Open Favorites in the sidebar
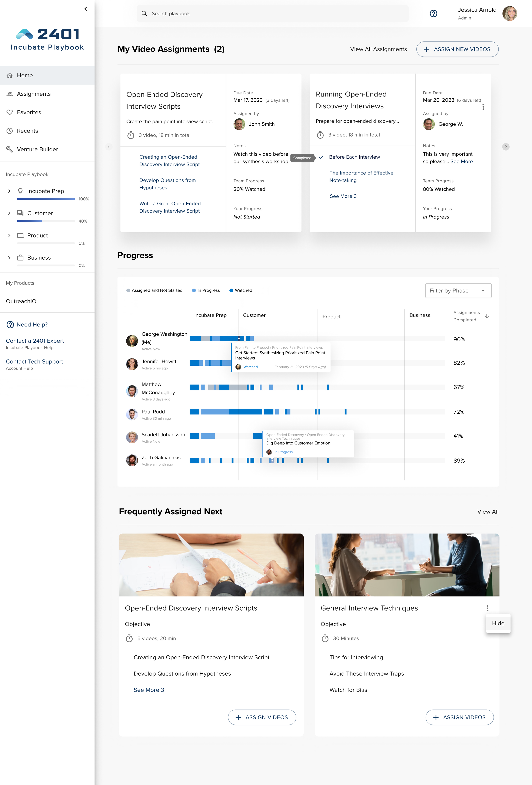This screenshot has width=532, height=785. 29,112
